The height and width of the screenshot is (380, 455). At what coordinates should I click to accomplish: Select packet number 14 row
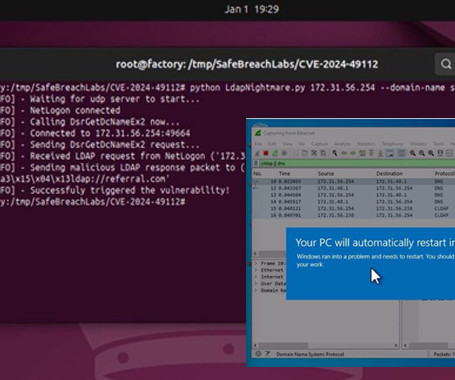(354, 201)
